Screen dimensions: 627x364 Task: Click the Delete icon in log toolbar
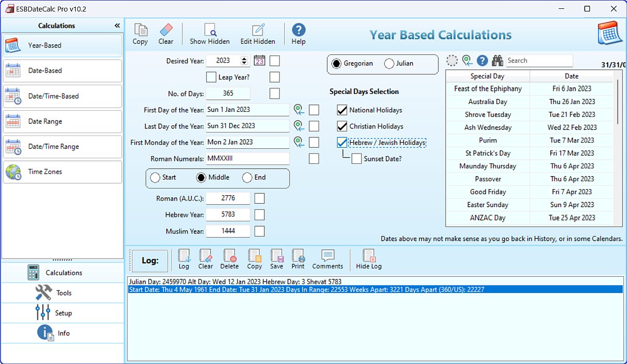(x=229, y=260)
